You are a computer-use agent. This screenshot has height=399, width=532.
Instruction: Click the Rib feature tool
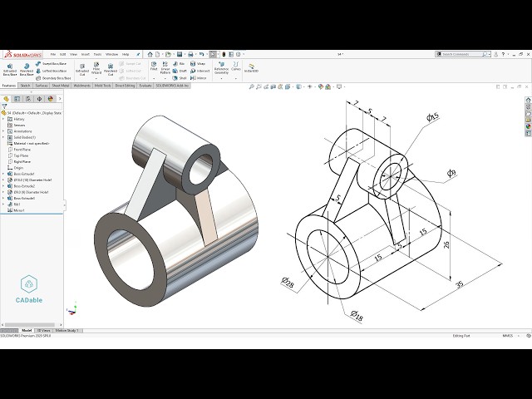point(179,63)
